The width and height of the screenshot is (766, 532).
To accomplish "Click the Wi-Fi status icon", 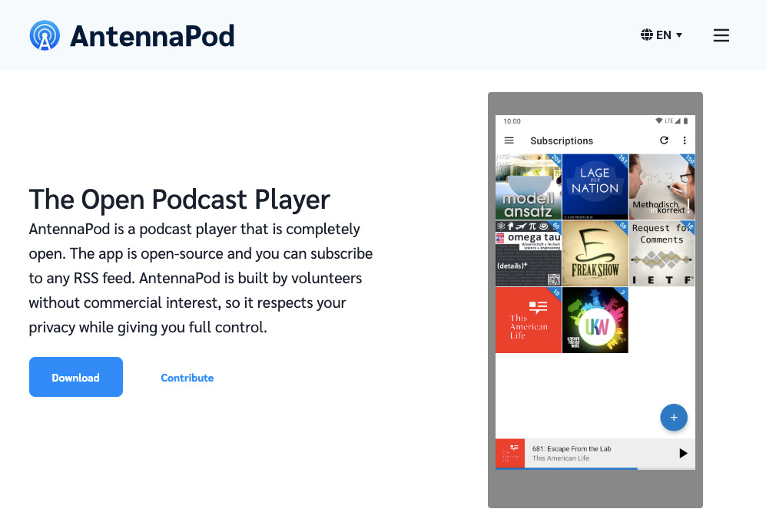I will coord(658,121).
